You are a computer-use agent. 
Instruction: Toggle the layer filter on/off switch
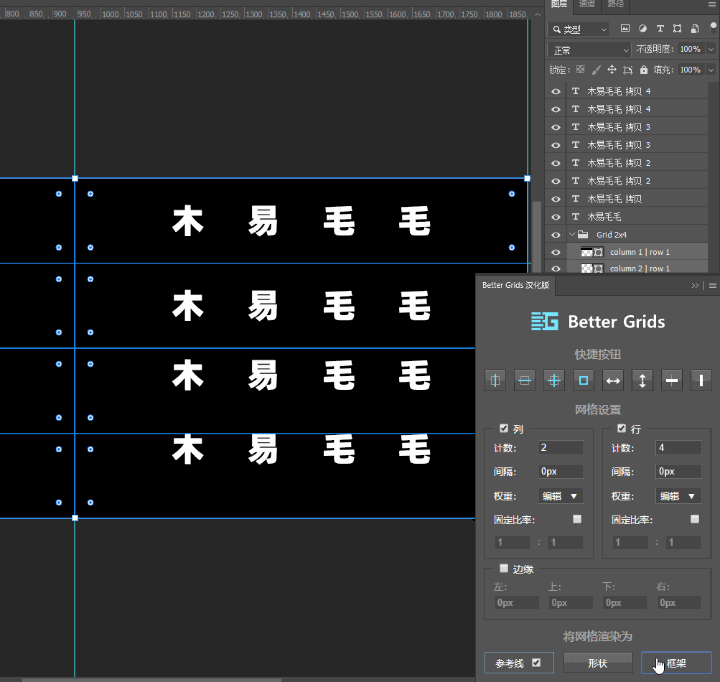point(714,27)
